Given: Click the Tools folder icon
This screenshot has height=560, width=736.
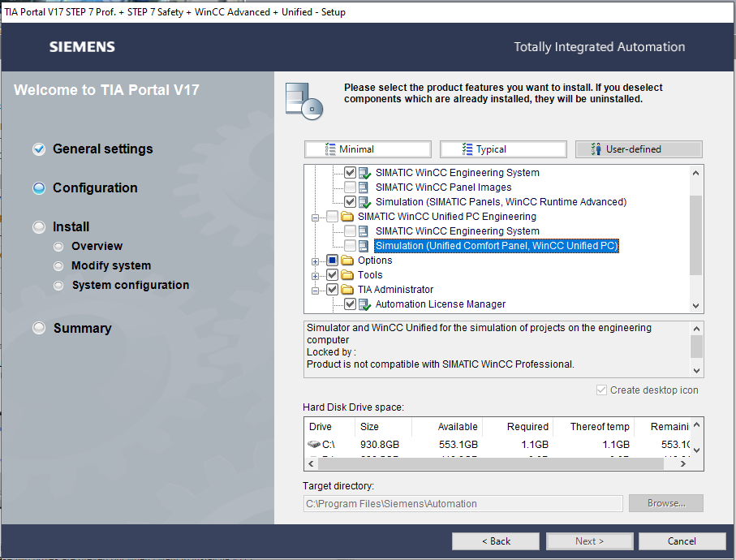Looking at the screenshot, I should pos(347,275).
